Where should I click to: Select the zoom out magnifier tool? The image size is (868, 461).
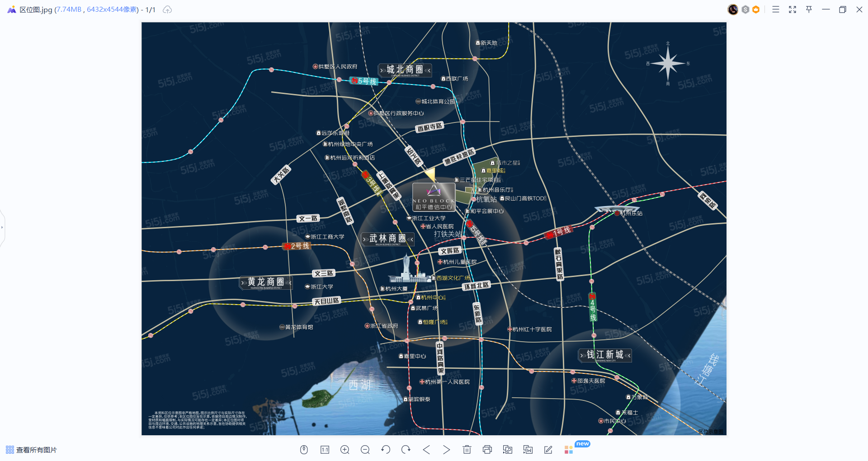[x=365, y=450]
